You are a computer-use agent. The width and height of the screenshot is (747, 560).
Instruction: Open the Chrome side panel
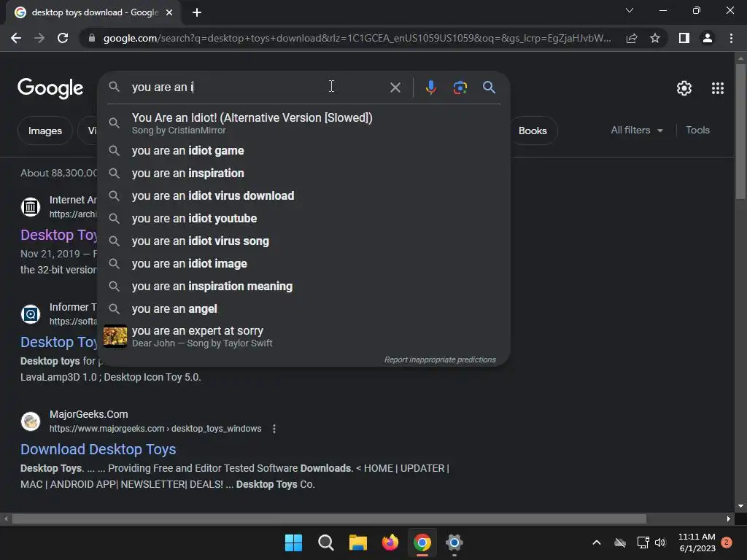point(684,38)
